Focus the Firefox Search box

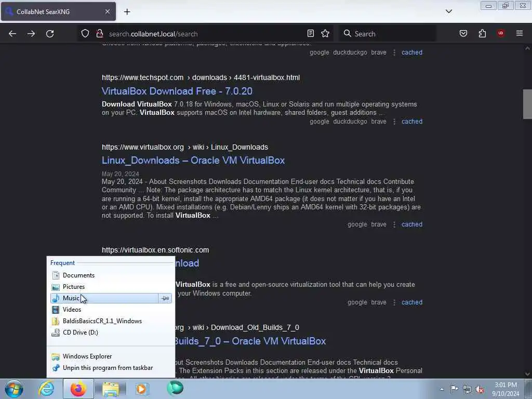pyautogui.click(x=388, y=34)
